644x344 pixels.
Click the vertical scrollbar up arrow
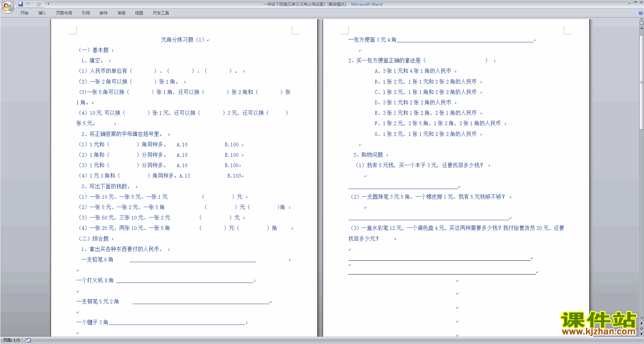tap(641, 28)
